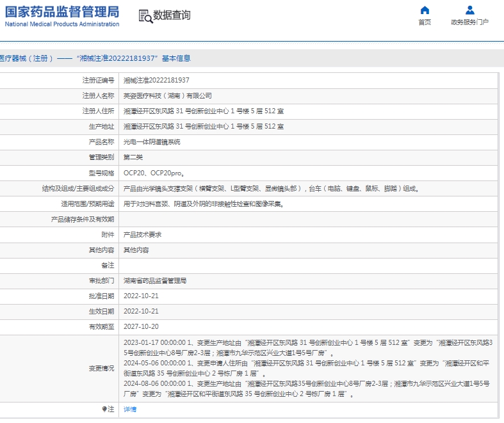Click the 产品名称 label
This screenshot has width=504, height=423.
point(101,142)
